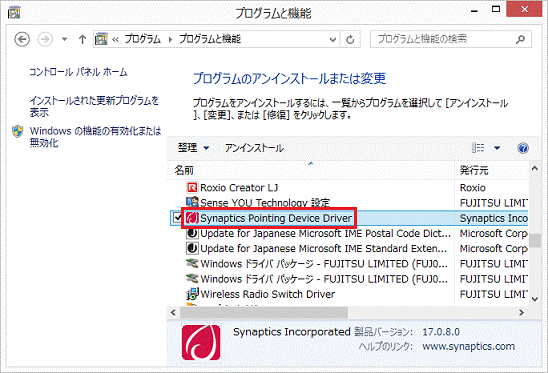Open the view options dropdown arrow
The width and height of the screenshot is (548, 373).
tap(497, 148)
